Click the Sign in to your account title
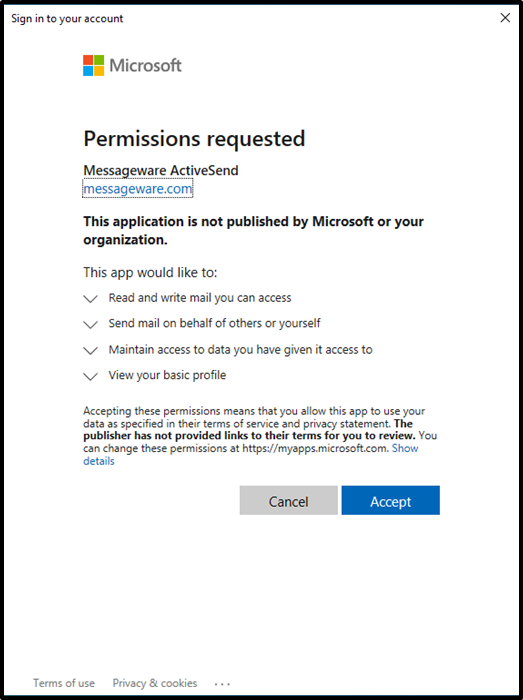 [67, 19]
